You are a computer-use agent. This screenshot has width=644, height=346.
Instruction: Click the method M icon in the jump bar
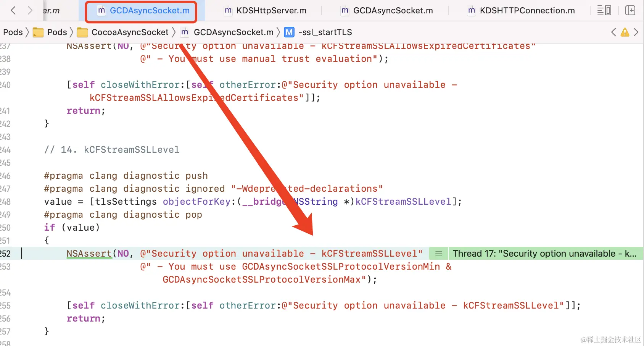(x=289, y=32)
